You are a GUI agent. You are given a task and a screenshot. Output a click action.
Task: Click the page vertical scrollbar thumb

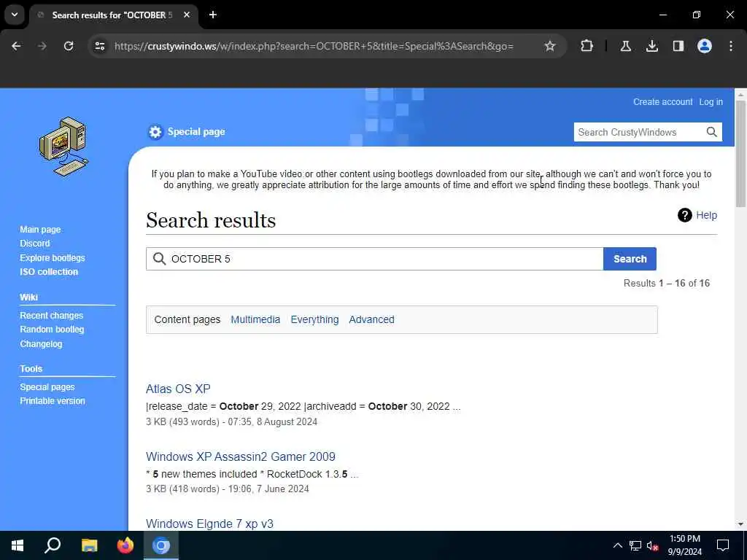tap(740, 153)
